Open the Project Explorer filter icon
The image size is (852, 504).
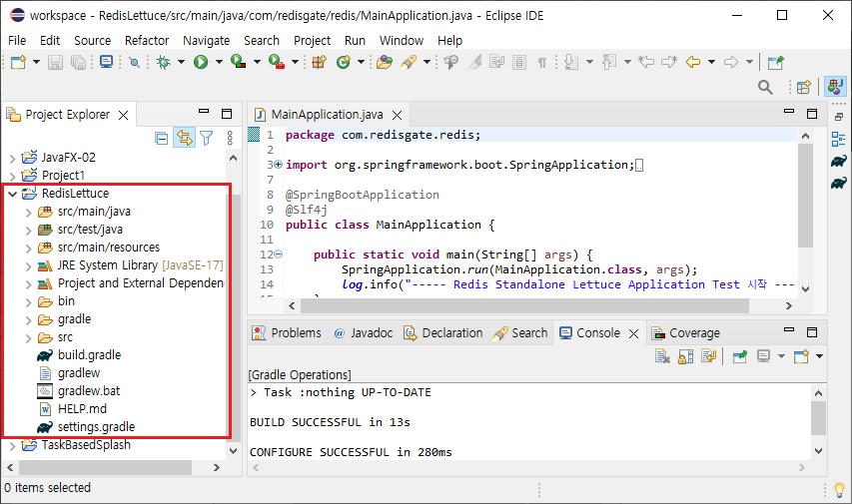point(206,139)
